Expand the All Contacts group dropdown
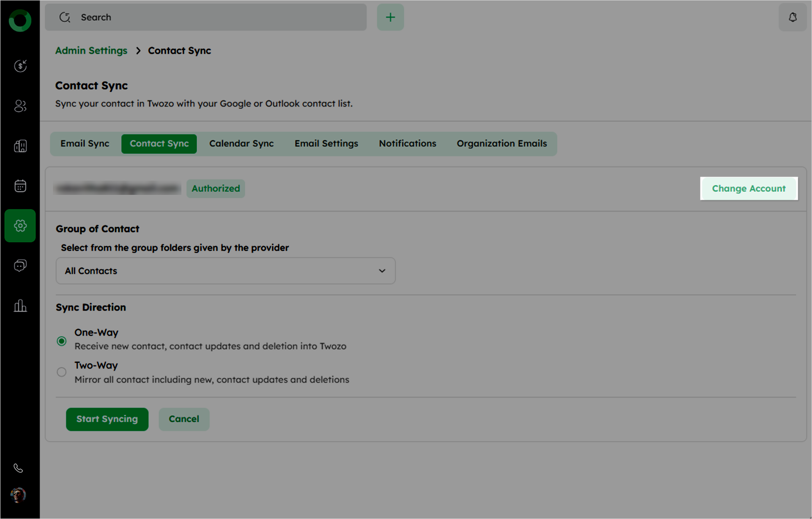 [x=225, y=271]
